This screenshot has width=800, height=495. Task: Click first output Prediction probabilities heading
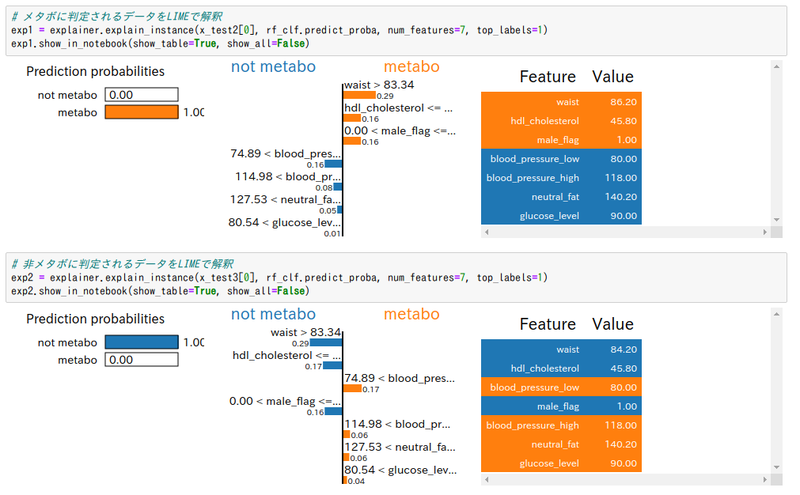pyautogui.click(x=95, y=71)
